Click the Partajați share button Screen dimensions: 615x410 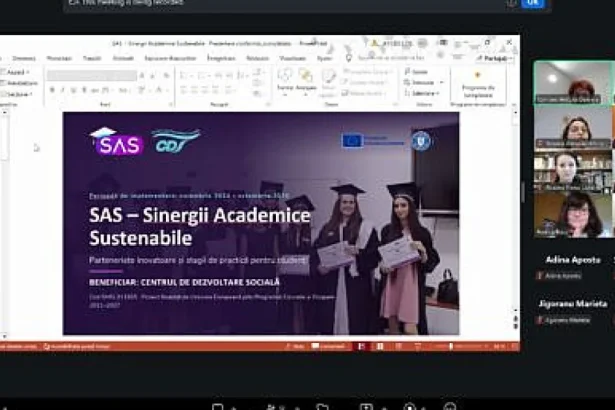pyautogui.click(x=495, y=58)
